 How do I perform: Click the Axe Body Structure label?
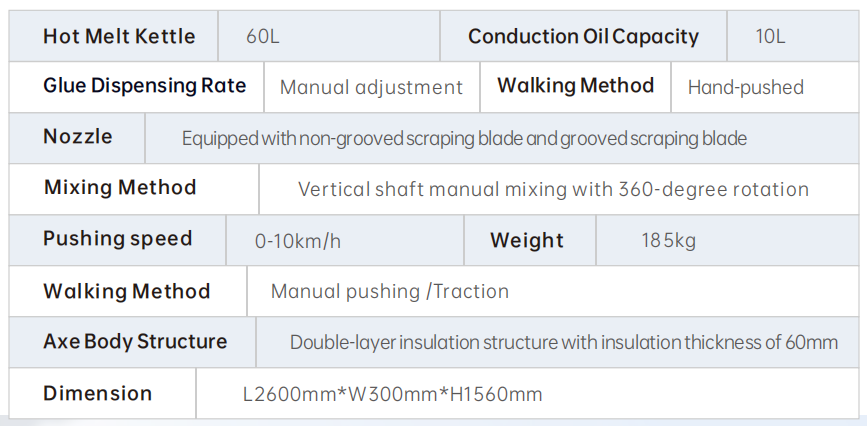[135, 341]
